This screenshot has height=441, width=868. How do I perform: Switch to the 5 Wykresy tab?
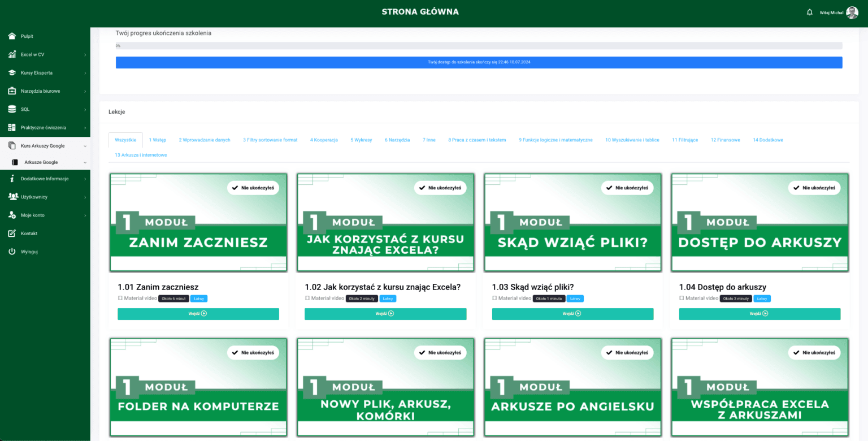pyautogui.click(x=361, y=140)
